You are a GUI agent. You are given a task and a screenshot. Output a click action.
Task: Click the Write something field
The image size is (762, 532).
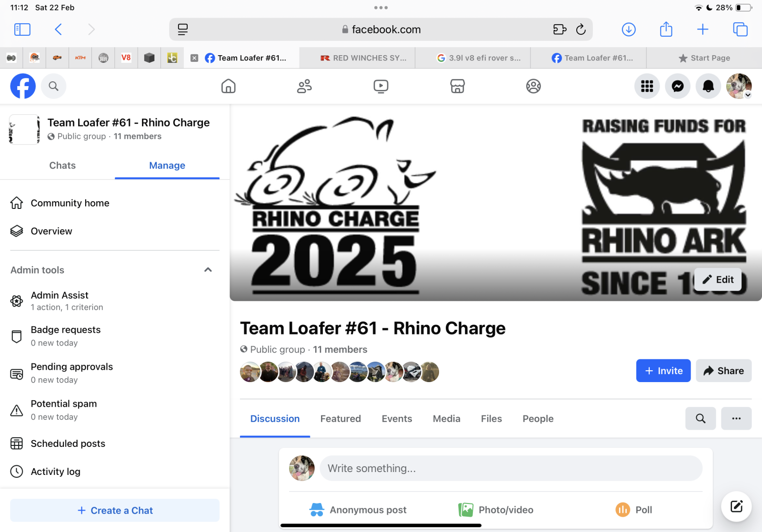pyautogui.click(x=511, y=468)
